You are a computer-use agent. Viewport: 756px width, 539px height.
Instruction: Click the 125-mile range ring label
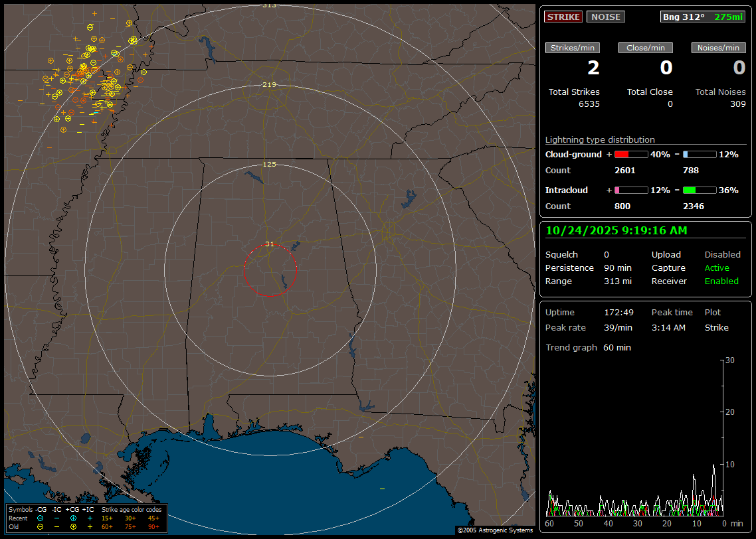(269, 164)
